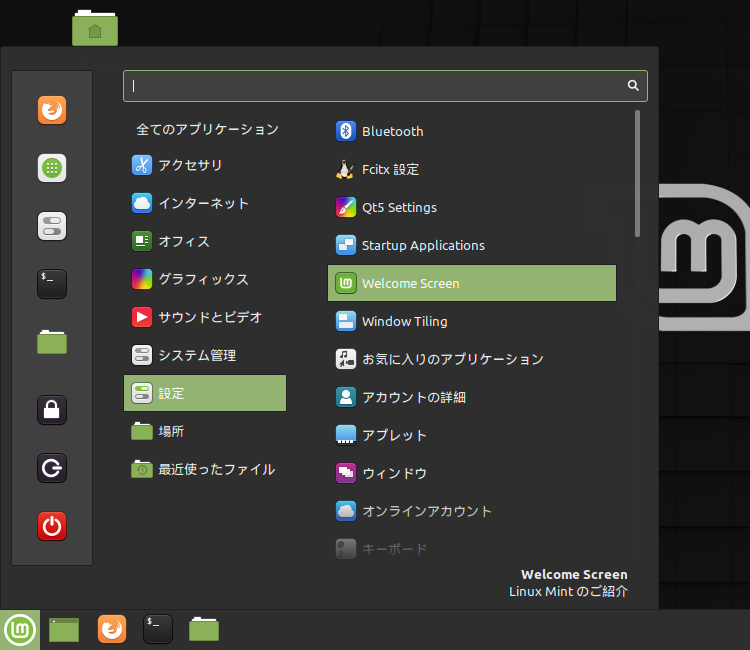This screenshot has width=750, height=650.
Task: Open キーボード settings
Action: (472, 549)
